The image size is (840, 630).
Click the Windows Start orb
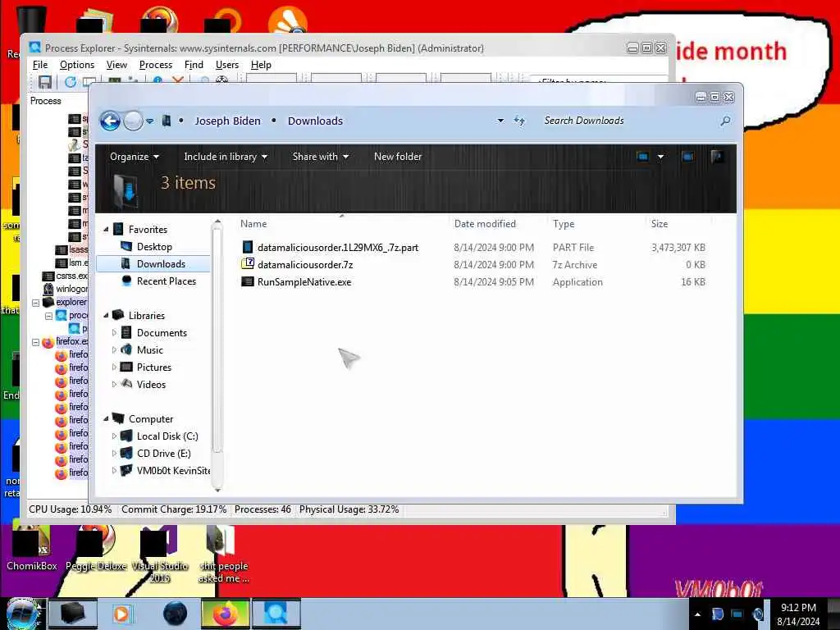[x=22, y=614]
